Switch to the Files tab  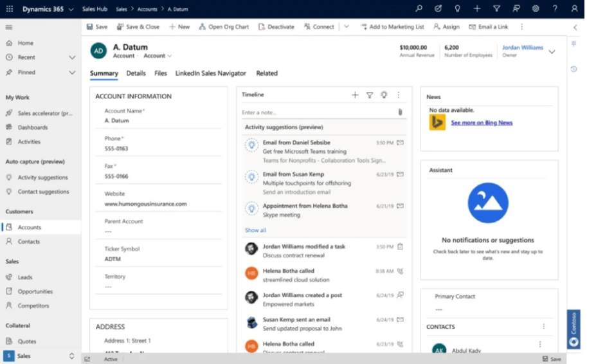[x=160, y=73]
